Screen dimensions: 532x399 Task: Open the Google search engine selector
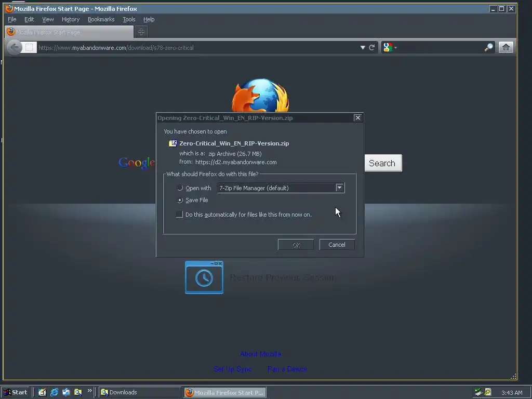click(x=390, y=47)
